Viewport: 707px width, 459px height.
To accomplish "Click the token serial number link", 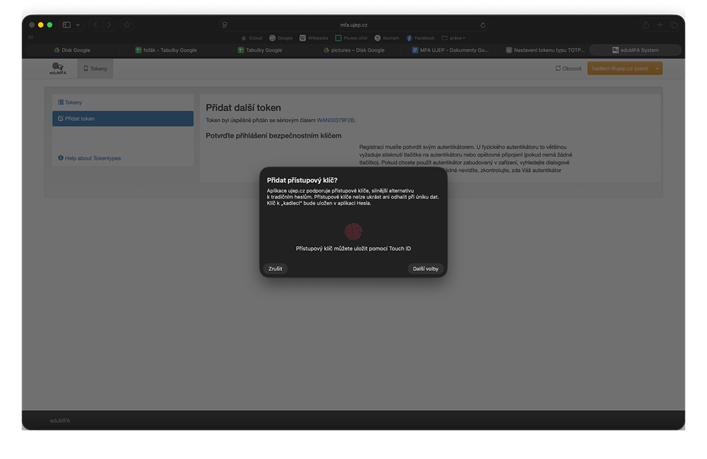I will pyautogui.click(x=336, y=120).
